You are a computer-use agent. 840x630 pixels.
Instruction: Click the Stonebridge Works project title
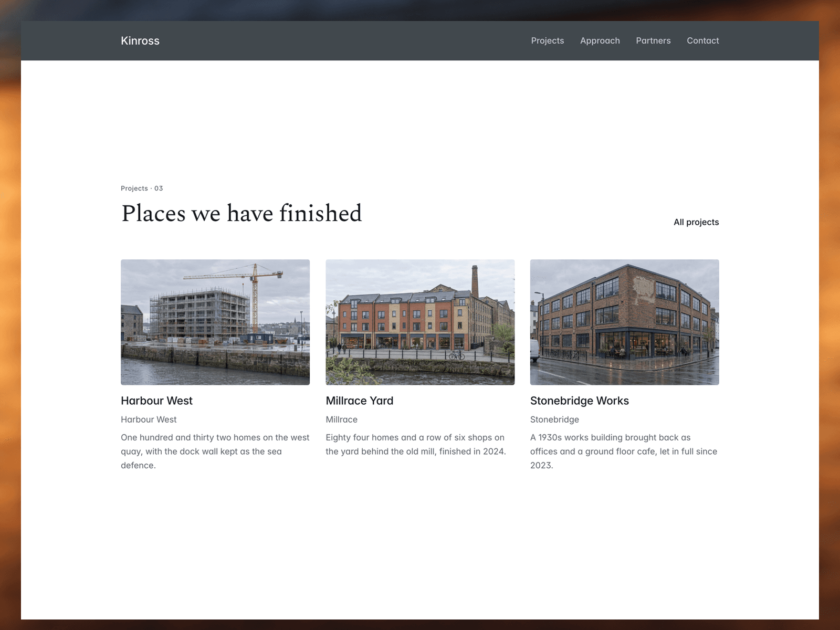(579, 401)
